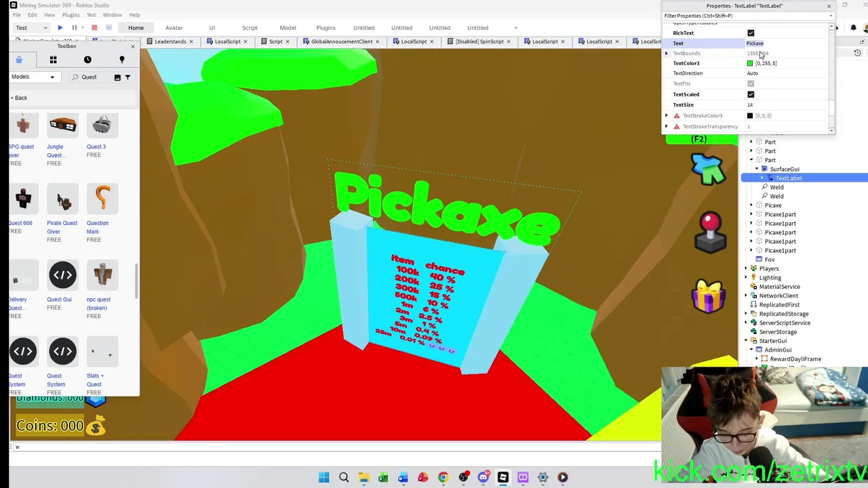
Task: Select SurfaceGui in the Explorer
Action: 784,169
